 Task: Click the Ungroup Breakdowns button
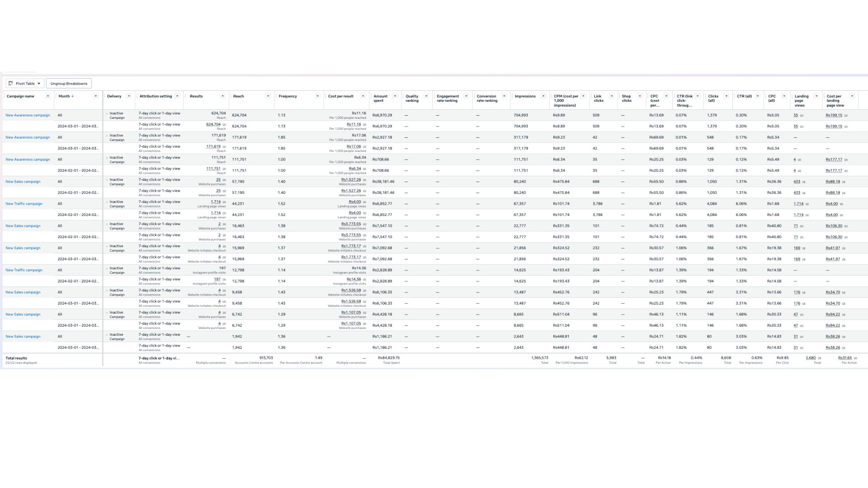point(69,84)
